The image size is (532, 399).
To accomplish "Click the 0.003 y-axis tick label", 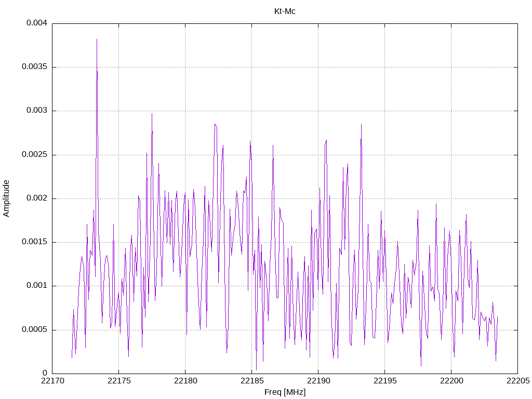I will click(x=36, y=111).
